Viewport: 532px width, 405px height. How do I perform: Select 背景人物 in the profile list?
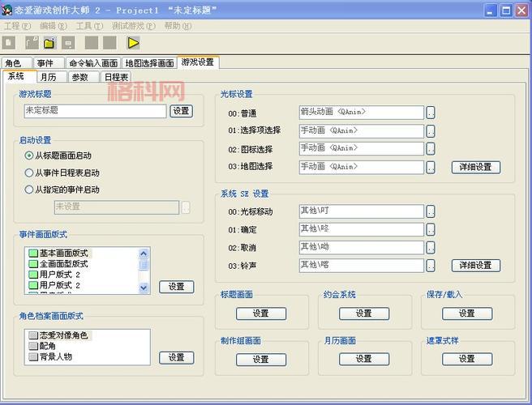pos(56,356)
